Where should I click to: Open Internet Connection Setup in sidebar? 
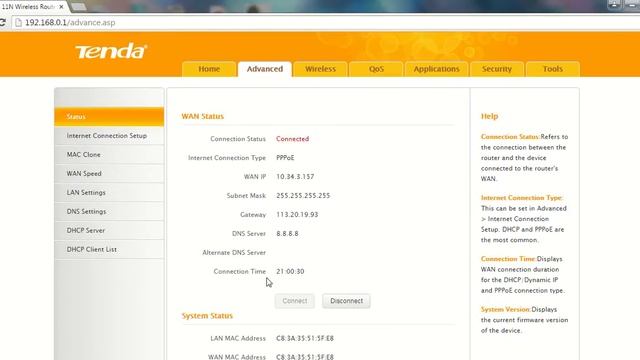109,136
